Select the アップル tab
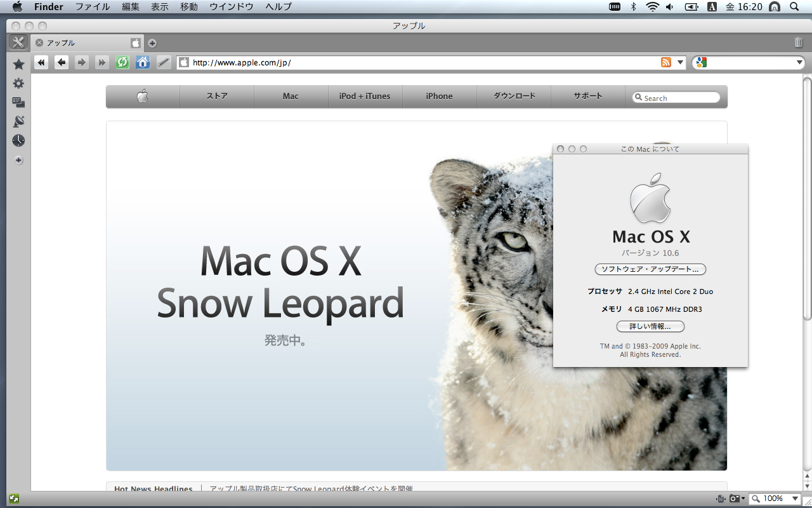Viewport: 812px width, 508px height. tap(88, 43)
